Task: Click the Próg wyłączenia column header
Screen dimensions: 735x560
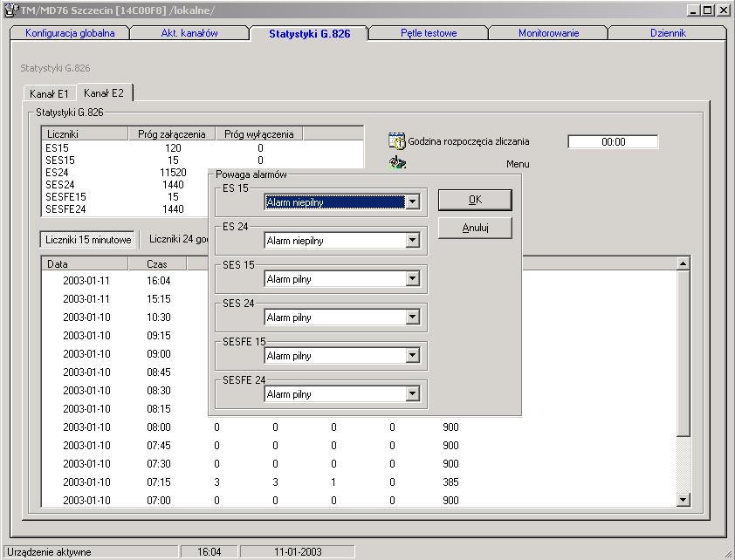Action: coord(258,134)
